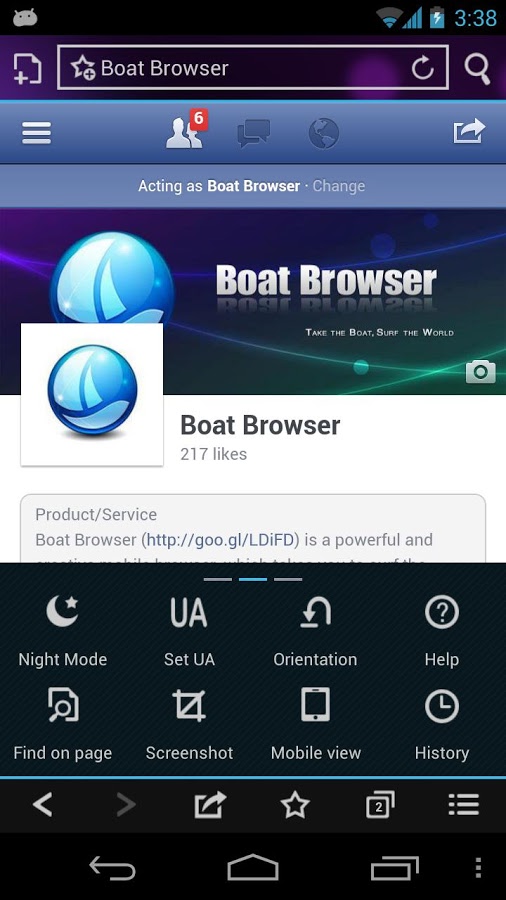Screen dimensions: 506x900
Task: Tap the 217 likes text
Action: click(213, 454)
